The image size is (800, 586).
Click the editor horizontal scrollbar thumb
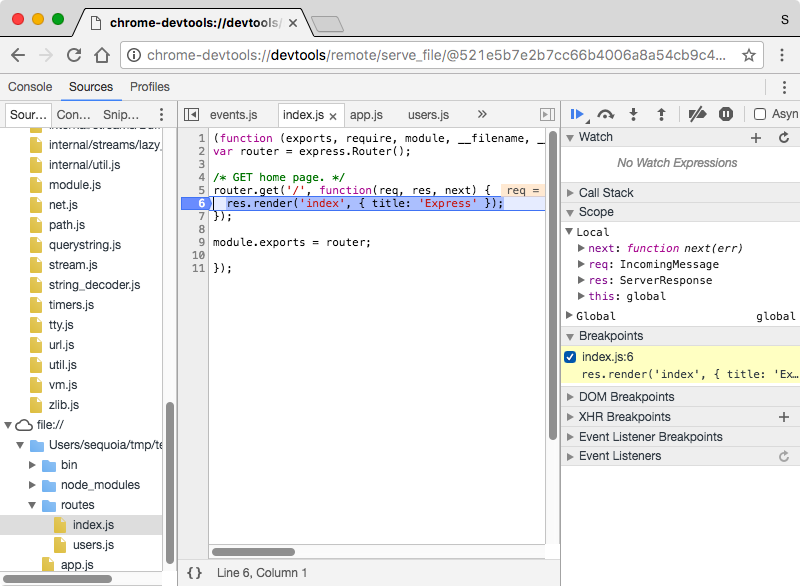tap(254, 552)
